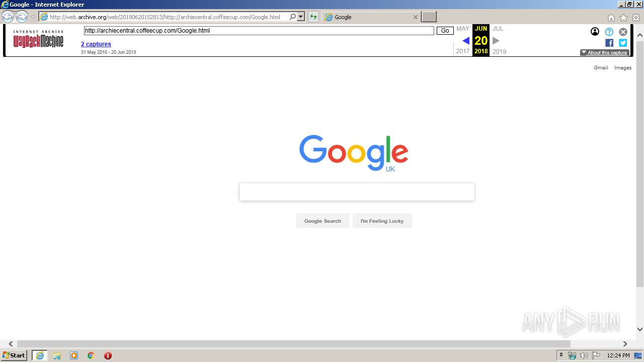Open the Wayback help question icon
The image size is (644, 362).
pos(609,32)
